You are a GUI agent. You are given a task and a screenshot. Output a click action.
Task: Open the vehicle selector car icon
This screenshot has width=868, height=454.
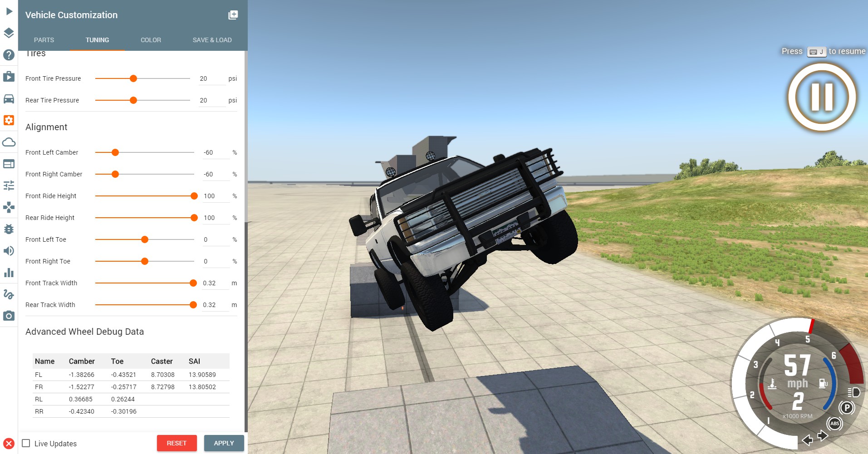point(9,98)
